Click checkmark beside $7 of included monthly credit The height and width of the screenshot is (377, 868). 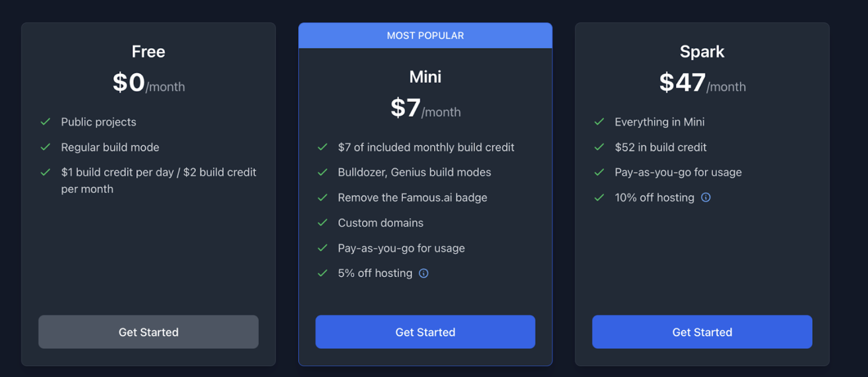click(322, 147)
